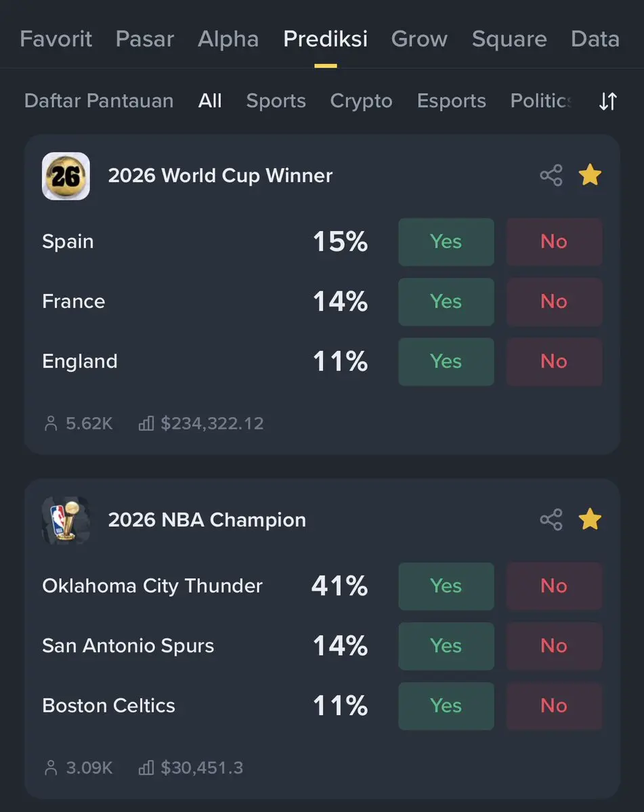
Task: Choose No for France
Action: click(554, 301)
